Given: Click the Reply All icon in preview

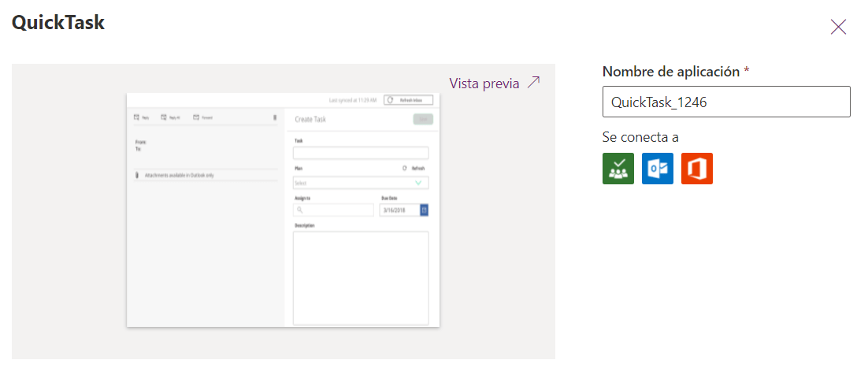Looking at the screenshot, I should click(164, 117).
